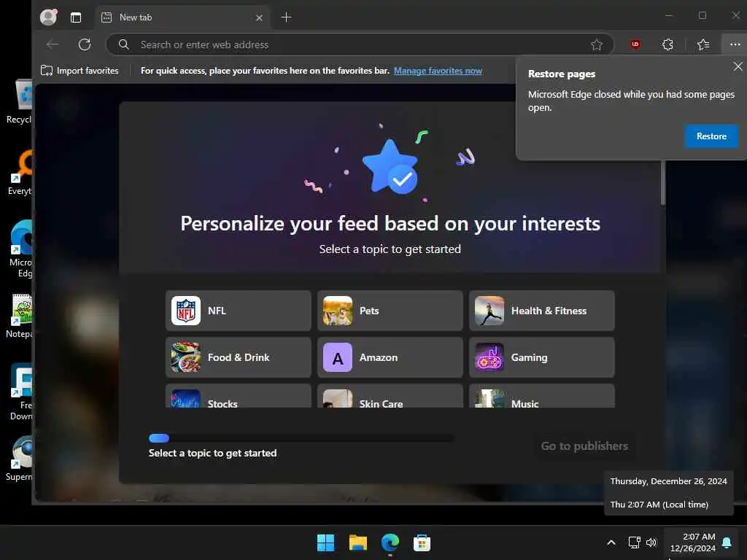747x560 pixels.
Task: Click the NFL logo thumbnail
Action: point(186,311)
